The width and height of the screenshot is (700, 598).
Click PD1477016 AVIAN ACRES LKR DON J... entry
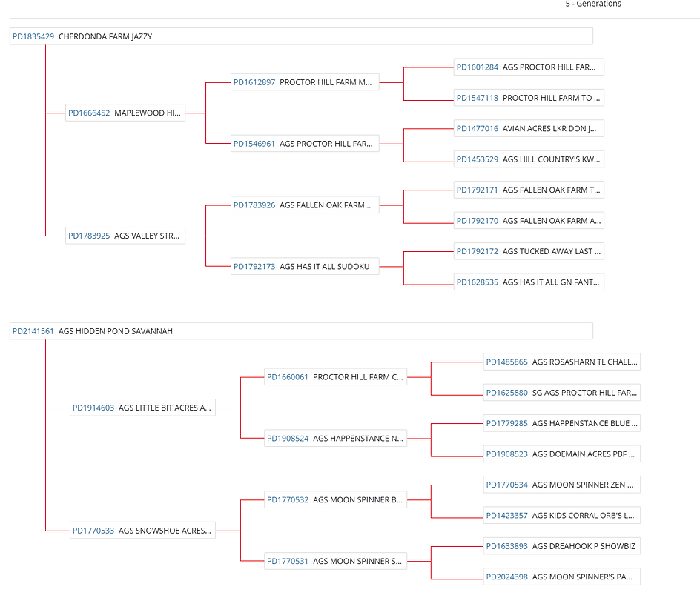(529, 128)
